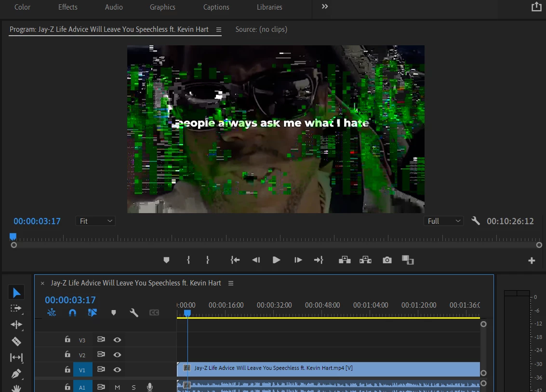Toggle V3 track output eye
This screenshot has width=546, height=392.
coord(118,340)
